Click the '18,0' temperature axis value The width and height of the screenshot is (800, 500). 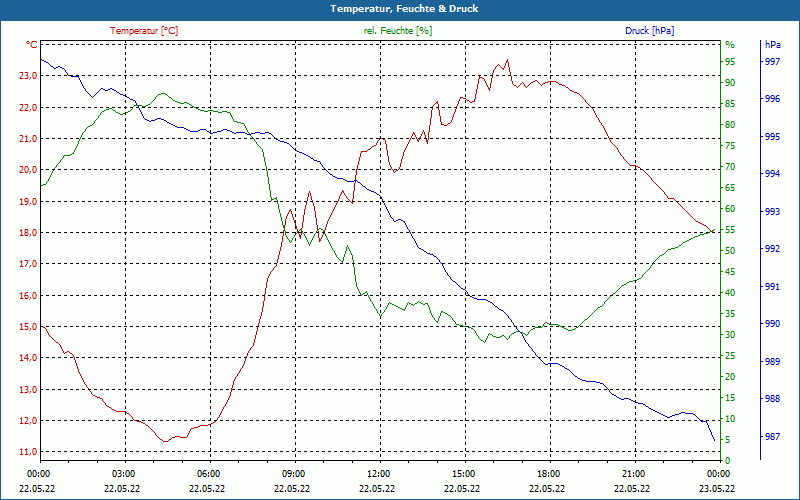[28, 233]
